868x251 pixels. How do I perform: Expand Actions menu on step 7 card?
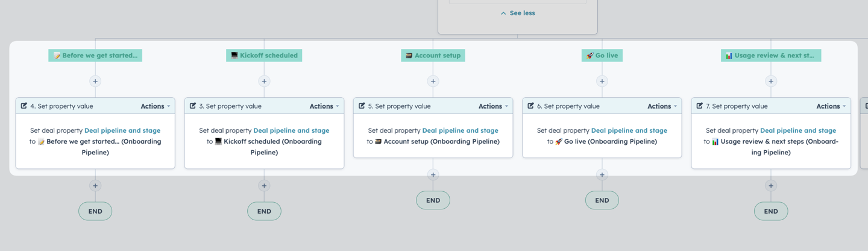click(831, 106)
